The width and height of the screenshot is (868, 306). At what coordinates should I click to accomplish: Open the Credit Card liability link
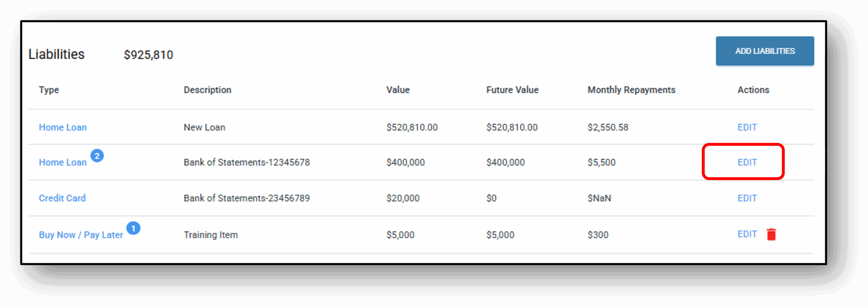click(x=62, y=198)
